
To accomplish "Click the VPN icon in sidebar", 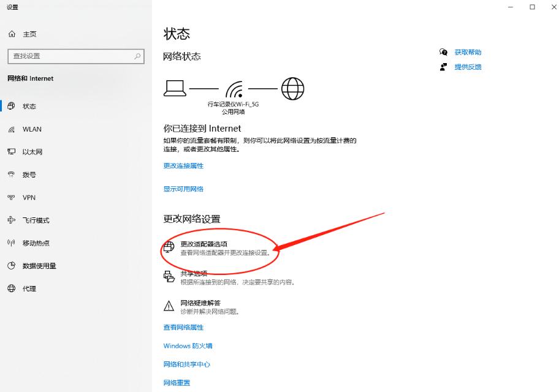I will 11,197.
